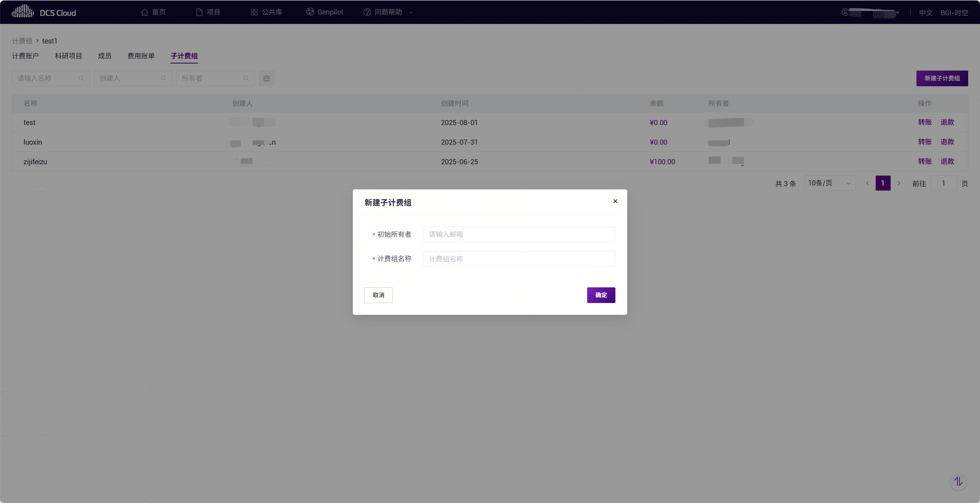Viewport: 980px width, 503px height.
Task: Expand the 问题帮助 dropdown menu
Action: [411, 12]
